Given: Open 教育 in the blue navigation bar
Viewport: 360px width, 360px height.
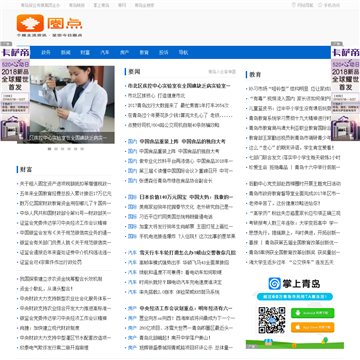Looking at the screenshot, I should pyautogui.click(x=144, y=52).
